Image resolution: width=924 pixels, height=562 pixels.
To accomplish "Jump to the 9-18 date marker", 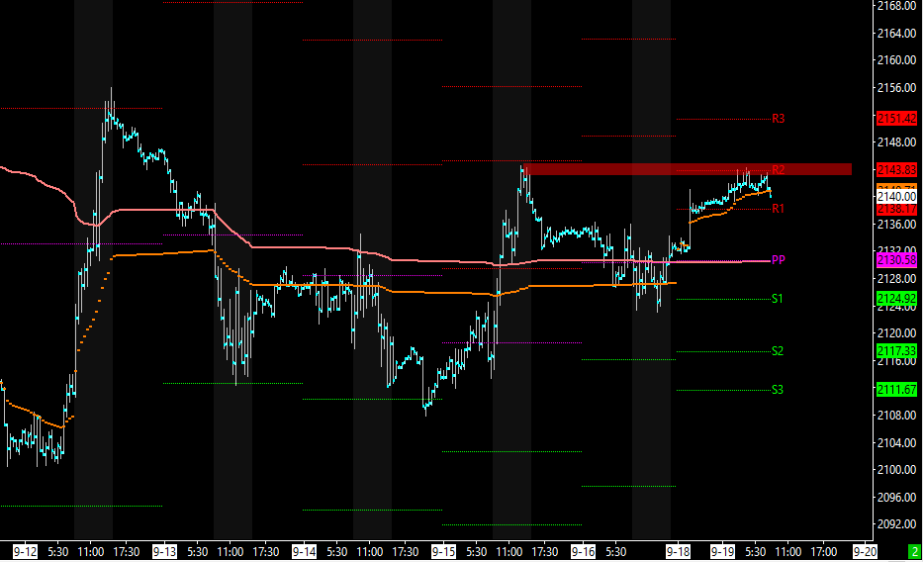I will pyautogui.click(x=678, y=552).
